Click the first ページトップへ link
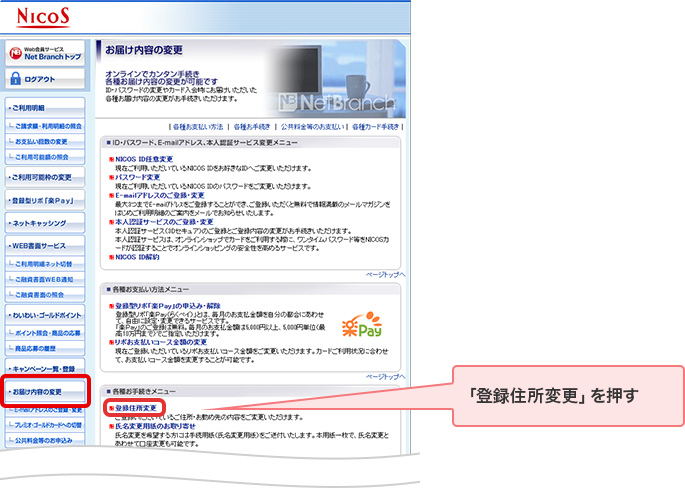Viewport: 685px width, 488px height. pyautogui.click(x=385, y=273)
